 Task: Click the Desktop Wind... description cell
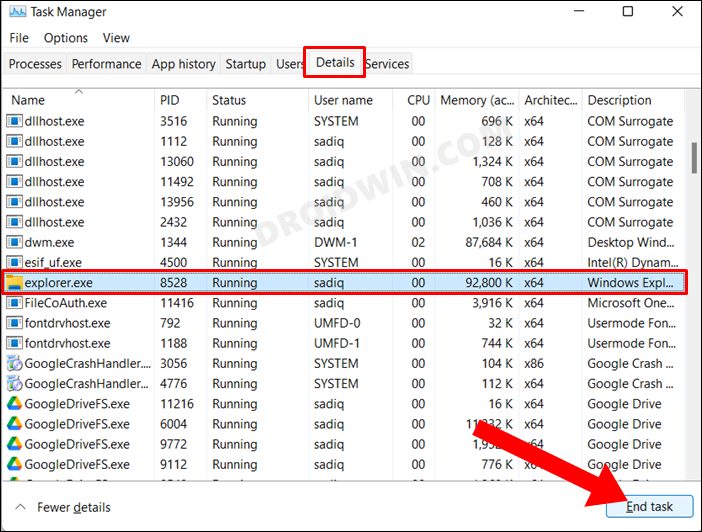pos(631,242)
